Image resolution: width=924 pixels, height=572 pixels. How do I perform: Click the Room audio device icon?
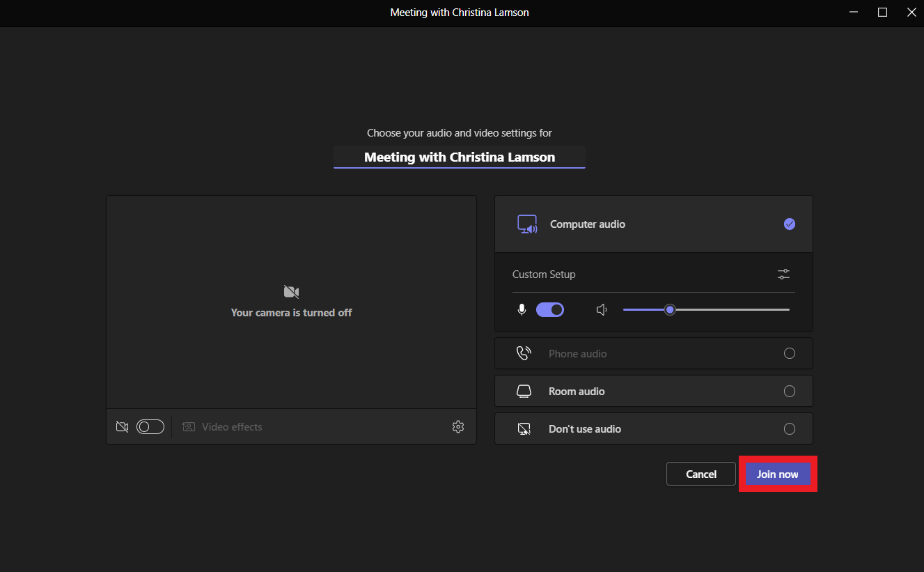pyautogui.click(x=524, y=391)
